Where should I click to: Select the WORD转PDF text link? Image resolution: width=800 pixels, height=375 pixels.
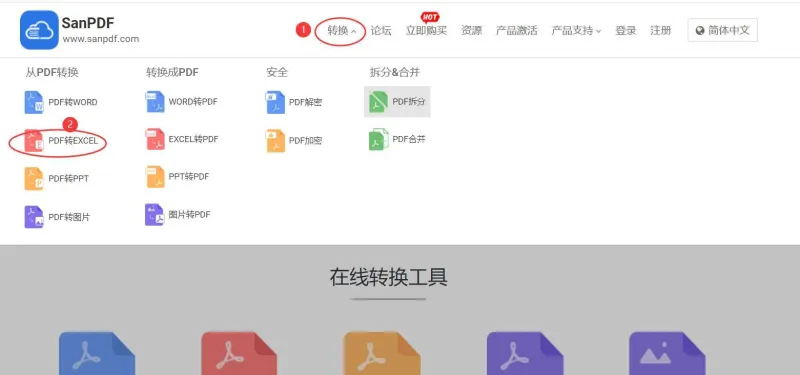click(193, 102)
